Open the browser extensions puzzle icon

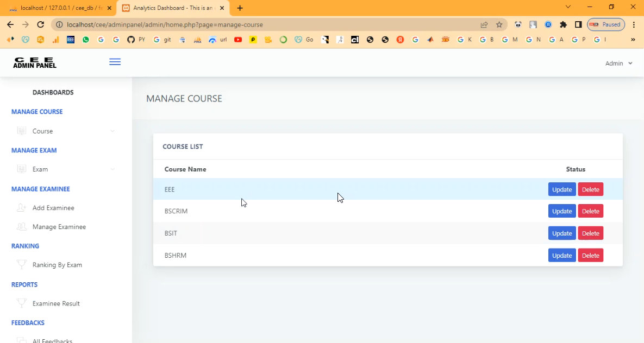tap(563, 24)
